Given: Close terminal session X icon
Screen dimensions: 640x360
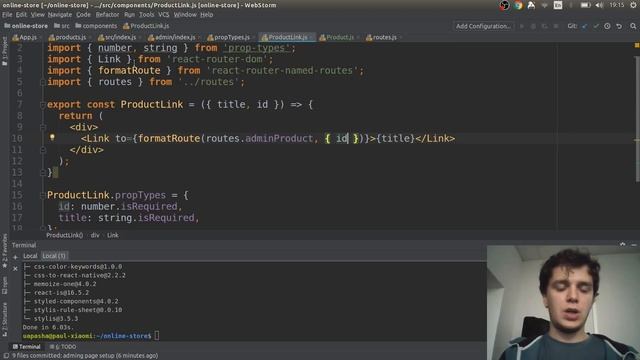Looking at the screenshot, I should (16, 269).
